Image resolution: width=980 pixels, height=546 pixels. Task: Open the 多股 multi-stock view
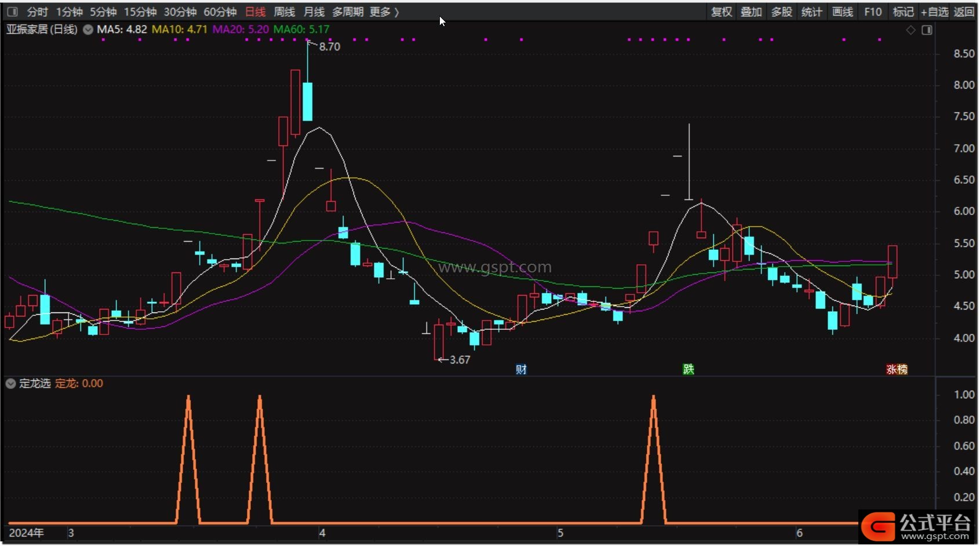coord(781,12)
